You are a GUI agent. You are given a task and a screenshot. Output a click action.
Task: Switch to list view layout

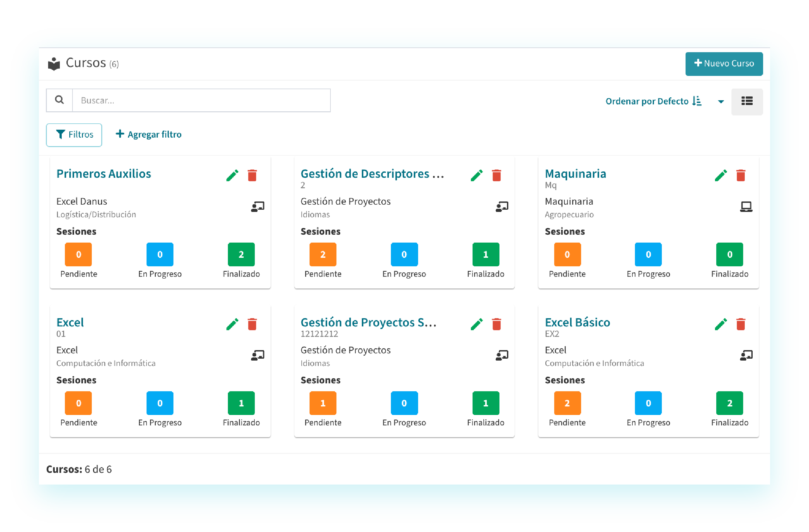747,102
